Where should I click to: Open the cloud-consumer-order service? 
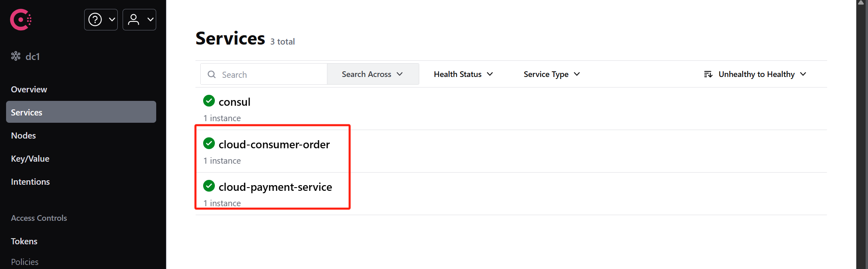tap(274, 144)
